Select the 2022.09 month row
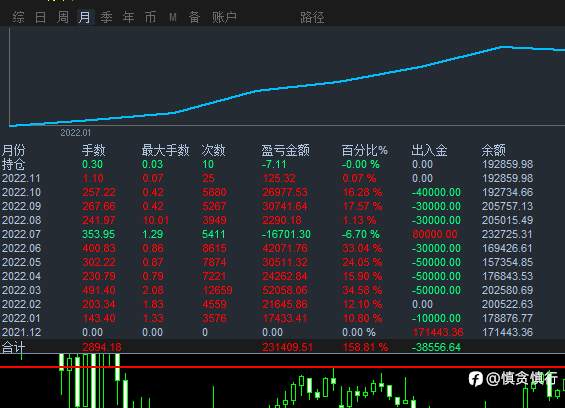Viewport: 565px width, 408px height. pyautogui.click(x=267, y=206)
